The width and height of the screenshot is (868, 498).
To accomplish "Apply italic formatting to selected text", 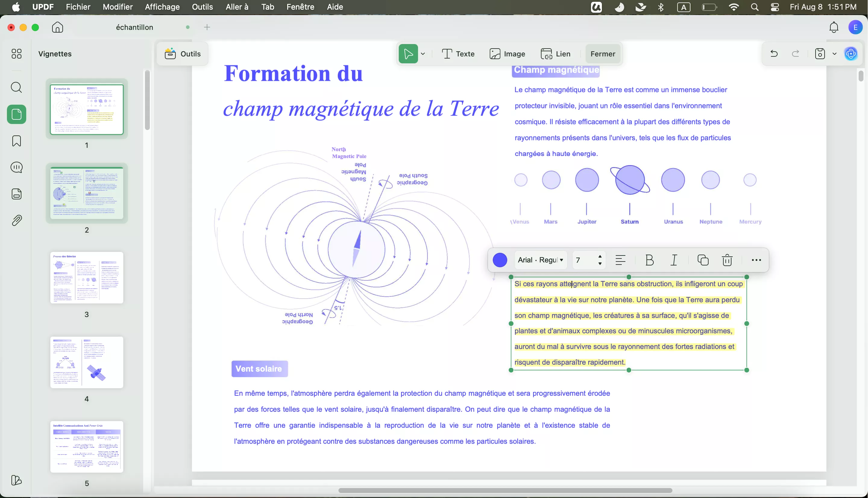I will coord(674,260).
